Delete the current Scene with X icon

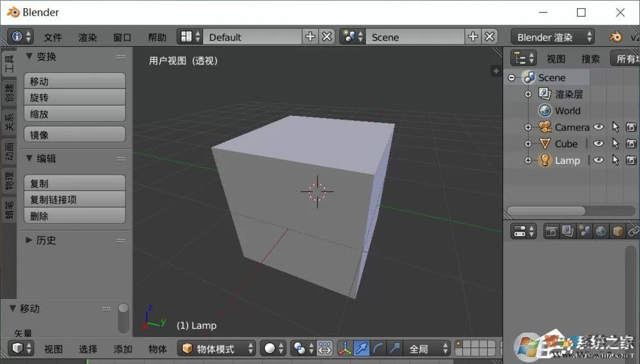(x=490, y=36)
